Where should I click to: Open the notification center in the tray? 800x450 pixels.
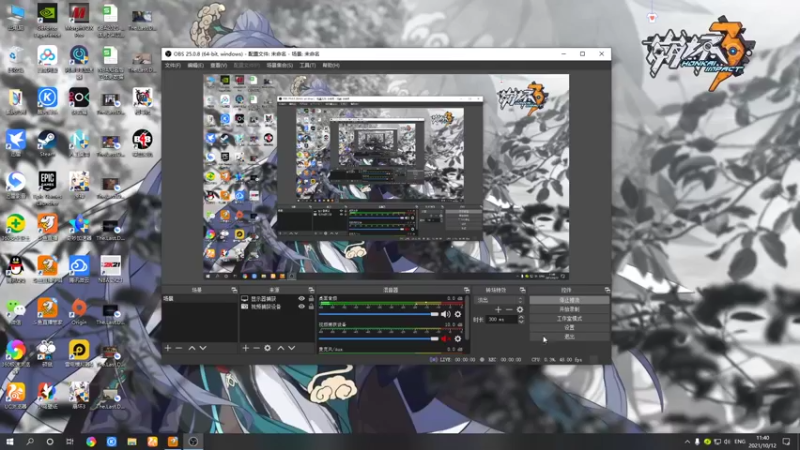786,441
